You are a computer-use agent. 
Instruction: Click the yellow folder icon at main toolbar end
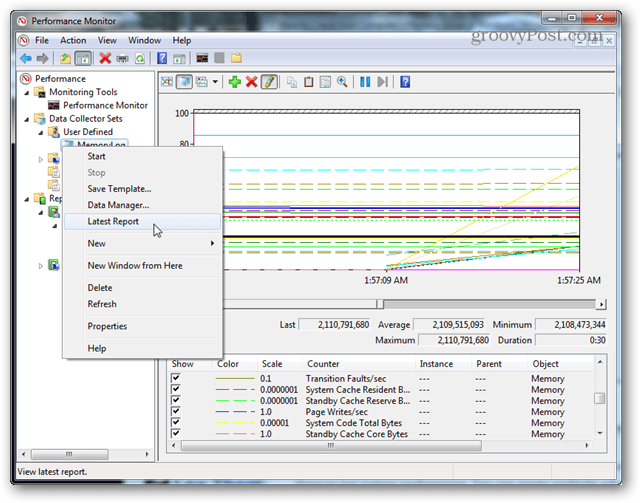(236, 58)
